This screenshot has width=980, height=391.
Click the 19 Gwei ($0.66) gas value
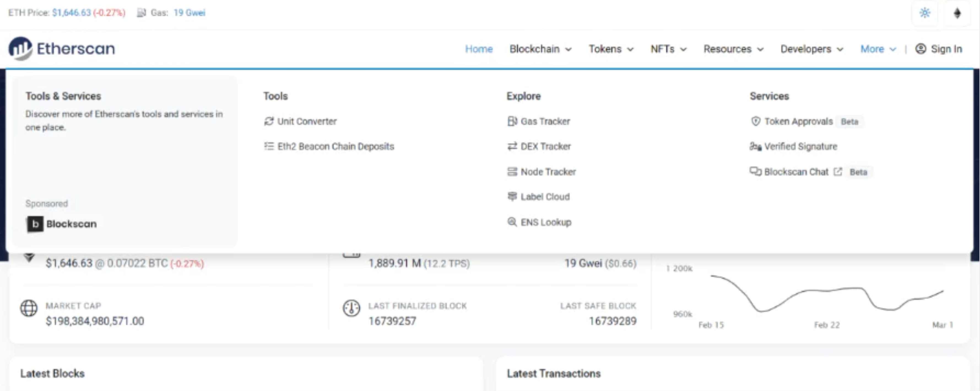click(x=600, y=263)
